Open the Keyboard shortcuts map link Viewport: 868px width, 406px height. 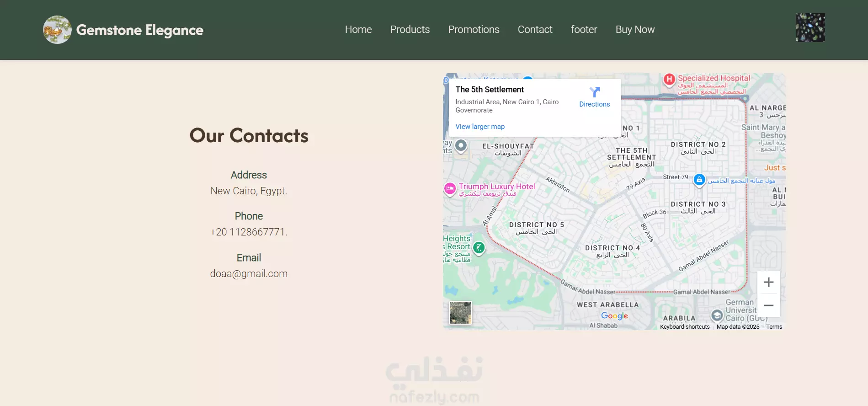tap(685, 327)
